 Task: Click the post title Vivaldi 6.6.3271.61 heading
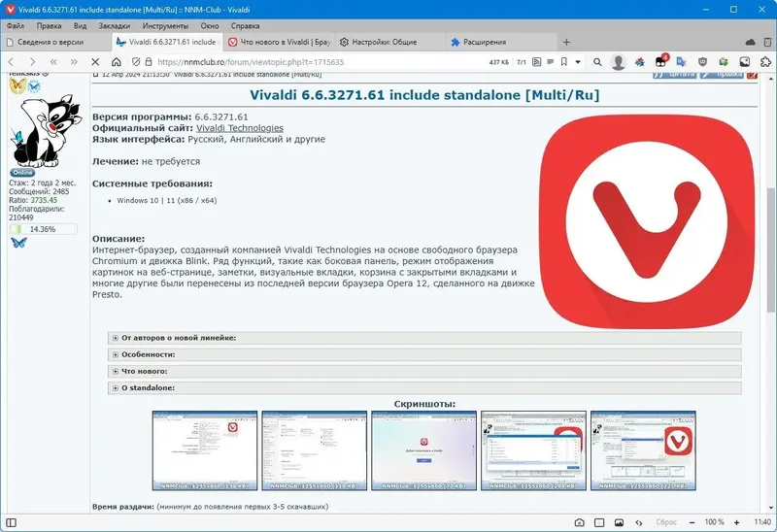point(424,94)
